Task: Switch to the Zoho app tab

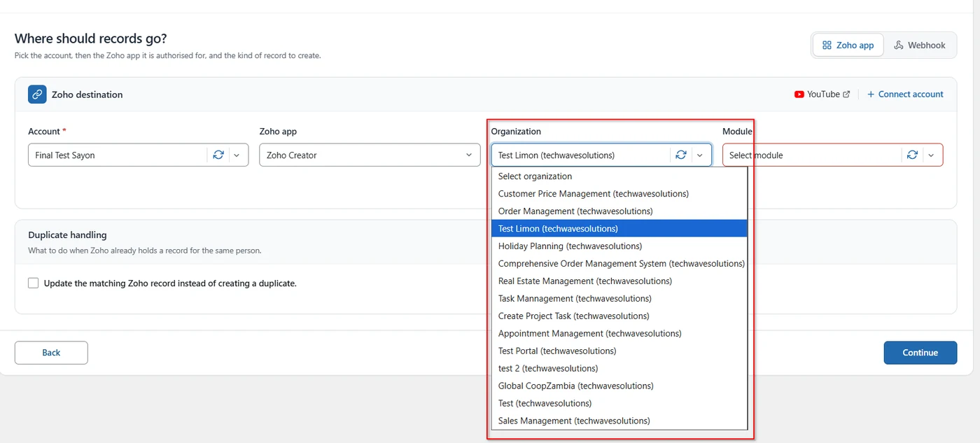Action: (x=848, y=45)
